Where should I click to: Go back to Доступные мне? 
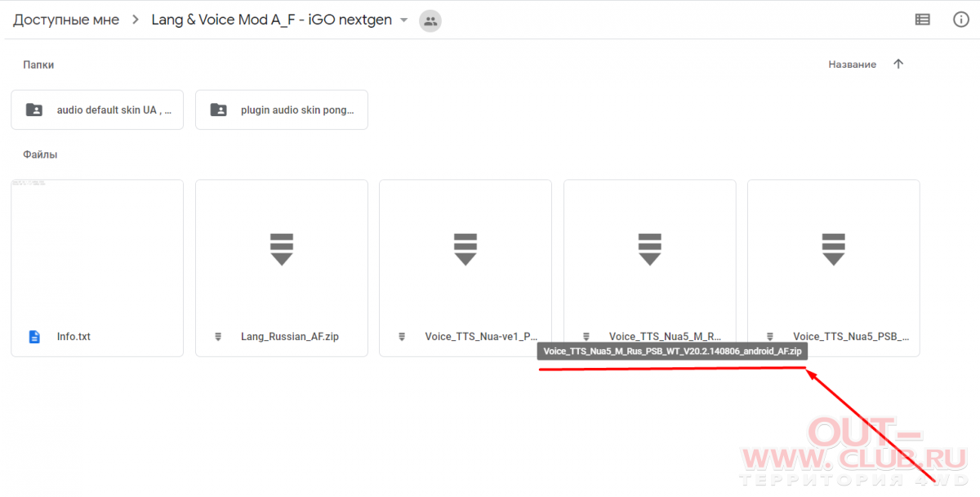click(x=66, y=20)
